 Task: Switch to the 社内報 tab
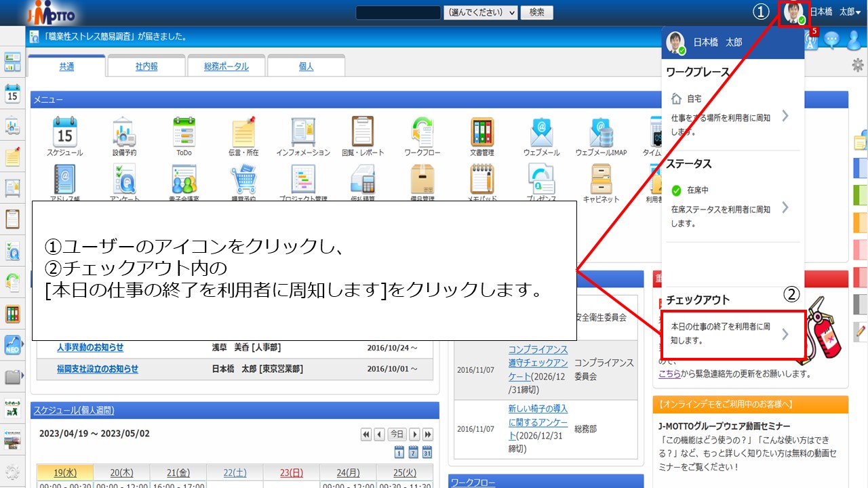click(146, 66)
